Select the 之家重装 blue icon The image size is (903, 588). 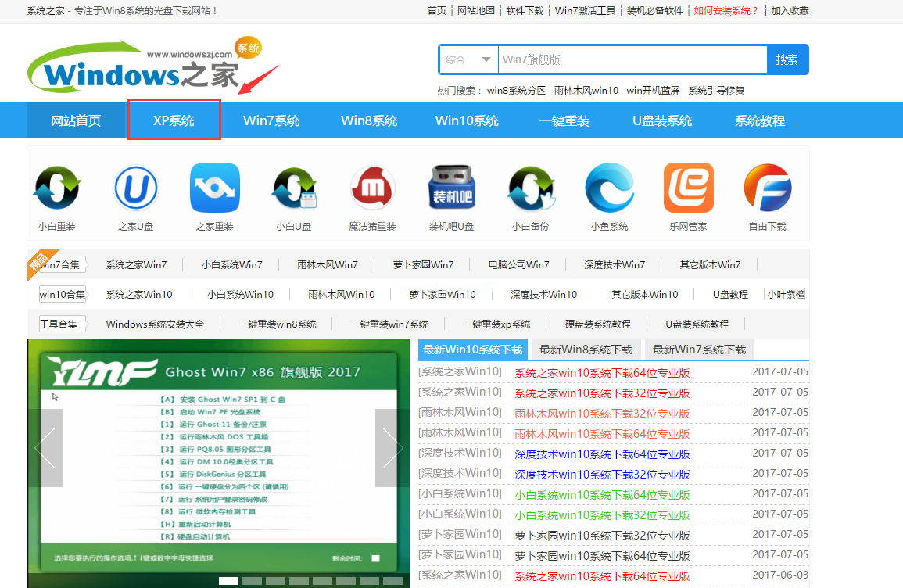[215, 188]
